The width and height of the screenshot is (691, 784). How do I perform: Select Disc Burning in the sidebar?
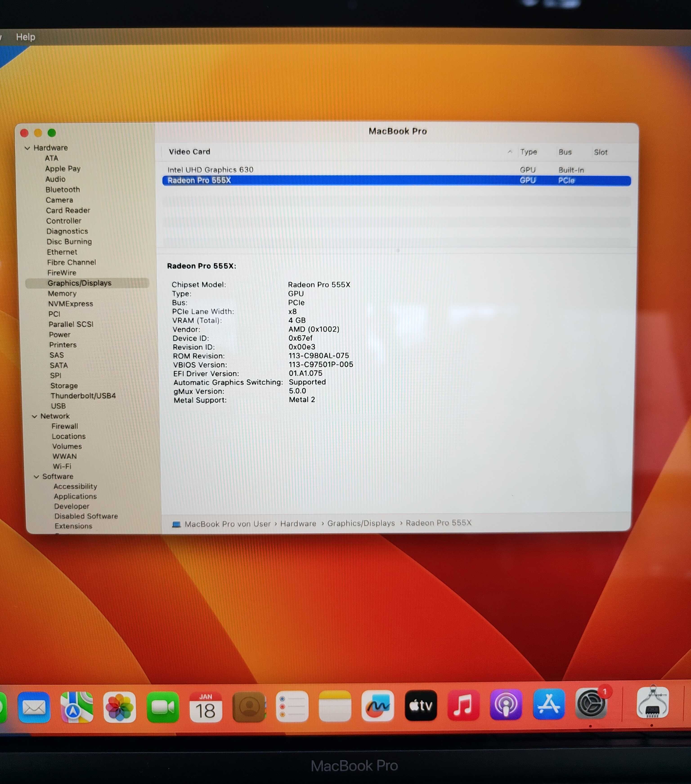coord(69,242)
